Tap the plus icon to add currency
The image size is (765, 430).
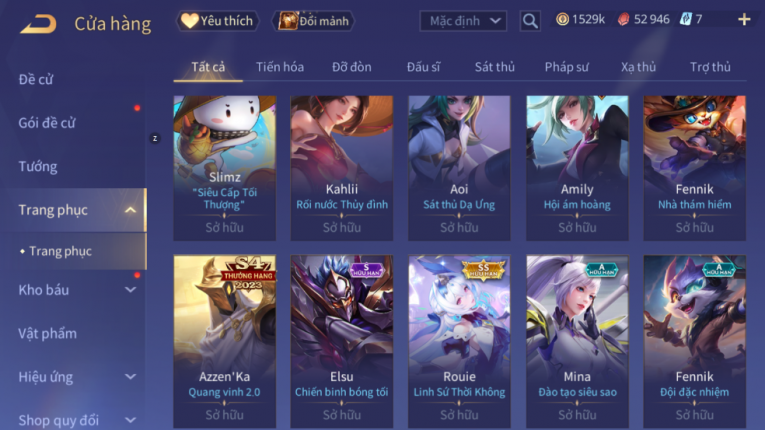744,20
